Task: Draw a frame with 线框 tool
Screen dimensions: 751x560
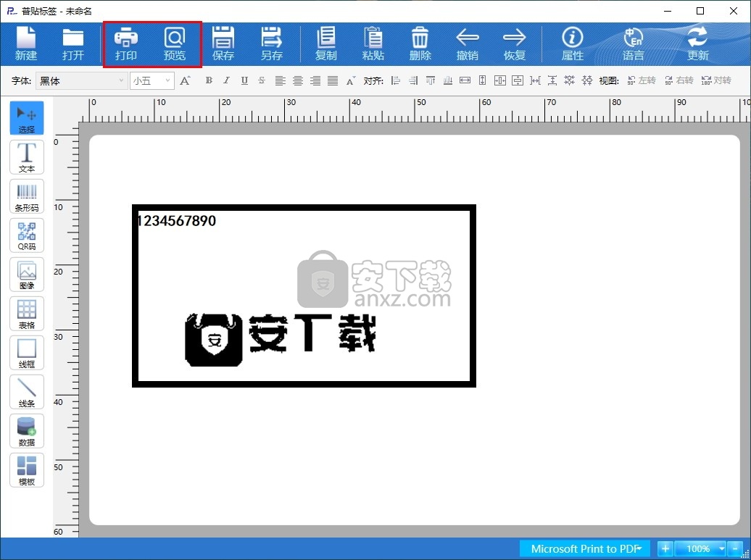Action: tap(27, 353)
